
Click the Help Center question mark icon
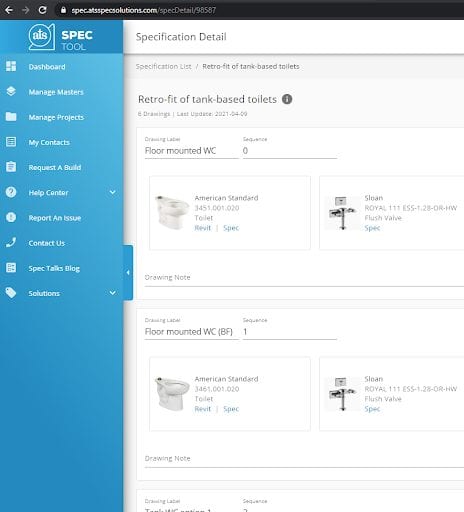[x=11, y=192]
